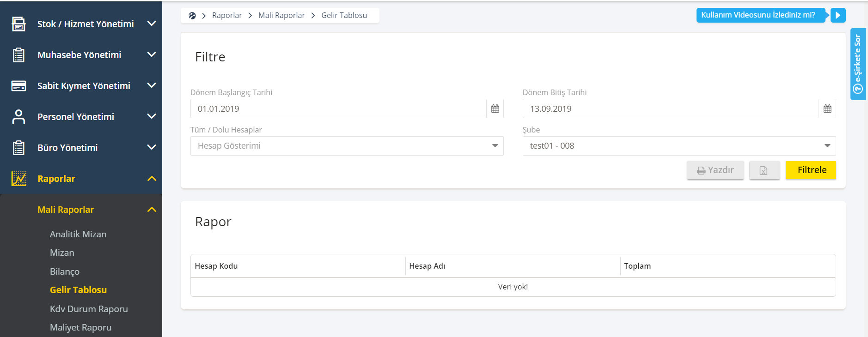
Task: Click the Büro Yönetimi clipboard icon
Action: (18, 148)
